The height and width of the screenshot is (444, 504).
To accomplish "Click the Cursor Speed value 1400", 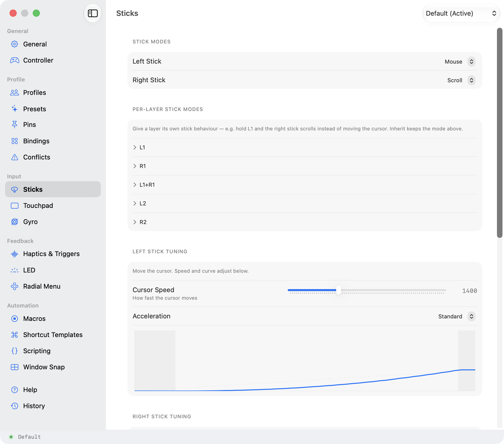I will [469, 291].
